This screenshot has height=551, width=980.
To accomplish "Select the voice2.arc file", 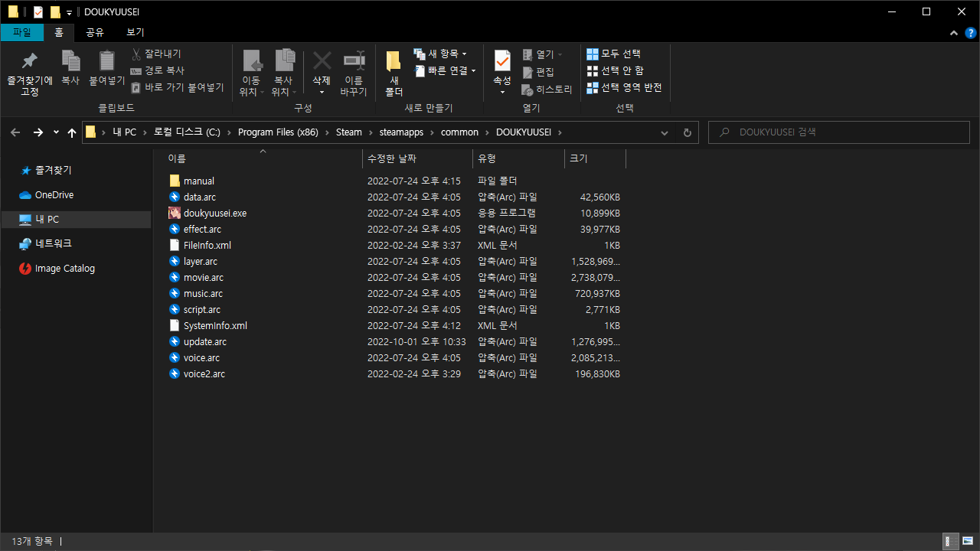I will click(204, 374).
